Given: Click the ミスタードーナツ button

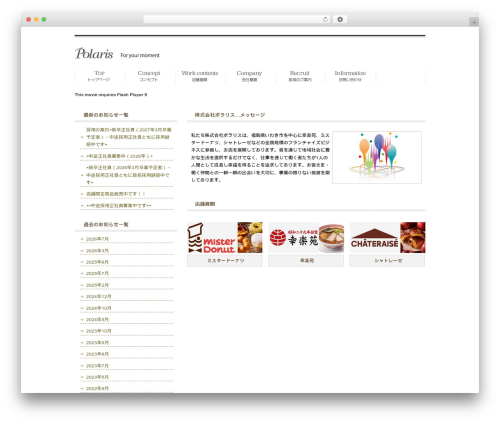Looking at the screenshot, I should (x=225, y=261).
